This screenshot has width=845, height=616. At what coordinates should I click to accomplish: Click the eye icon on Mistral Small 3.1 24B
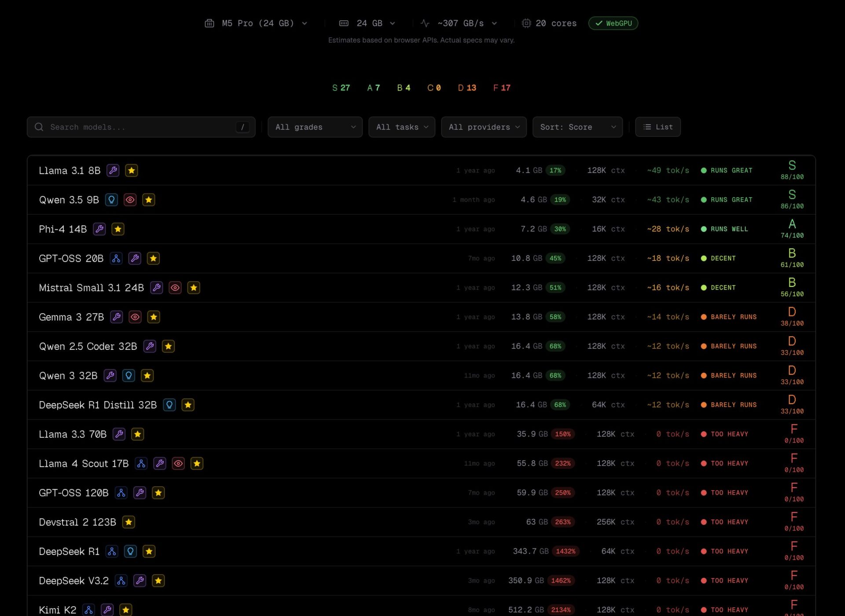pyautogui.click(x=175, y=288)
